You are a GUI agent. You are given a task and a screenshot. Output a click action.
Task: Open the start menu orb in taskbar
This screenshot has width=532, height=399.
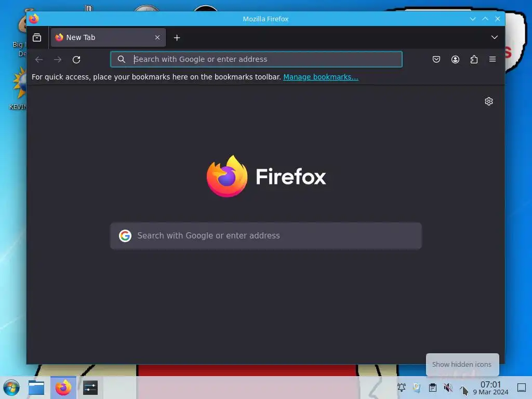[x=11, y=388]
